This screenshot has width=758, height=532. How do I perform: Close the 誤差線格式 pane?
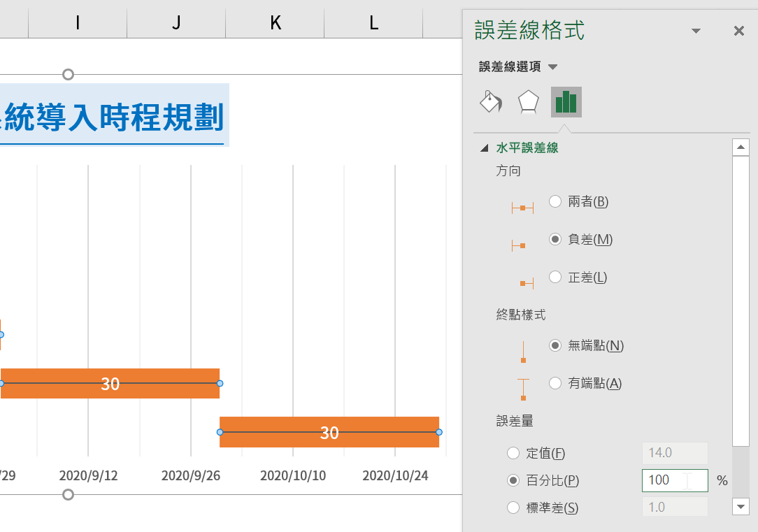(x=738, y=31)
